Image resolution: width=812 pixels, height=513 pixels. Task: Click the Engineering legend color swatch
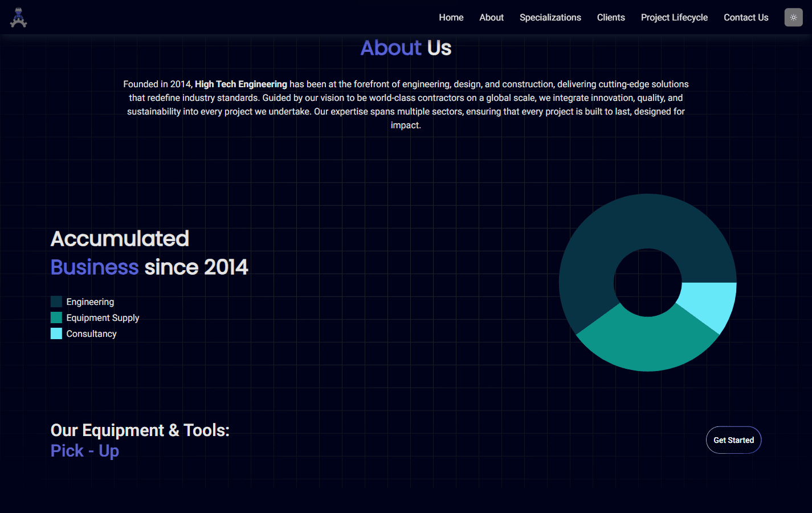click(56, 302)
